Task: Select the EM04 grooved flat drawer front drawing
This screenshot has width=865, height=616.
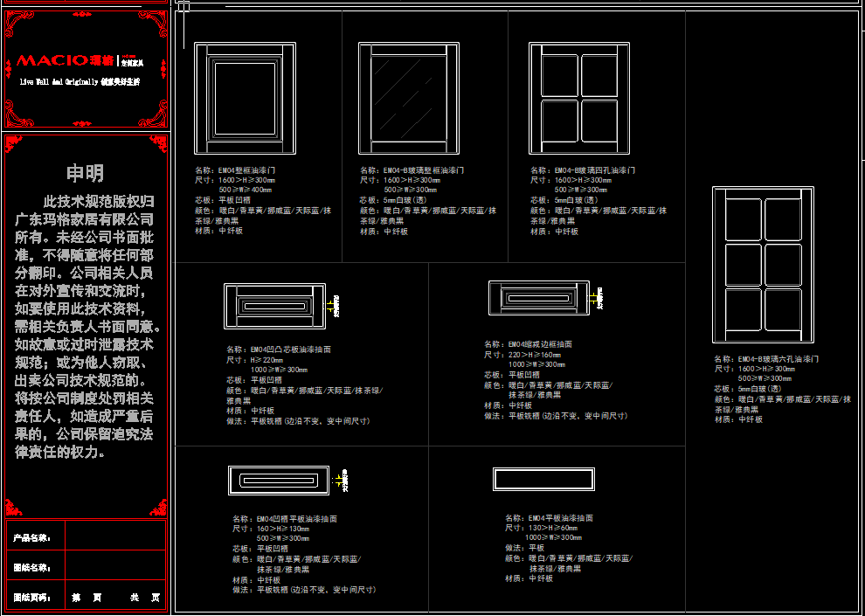Action: 279,481
